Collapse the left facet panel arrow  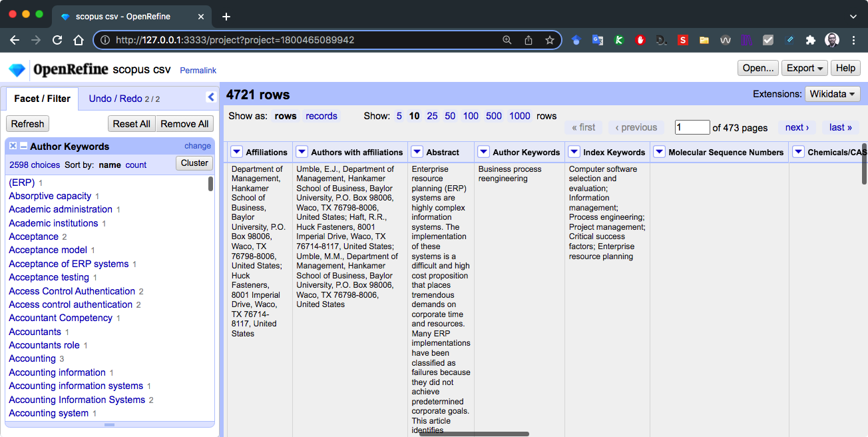tap(211, 97)
